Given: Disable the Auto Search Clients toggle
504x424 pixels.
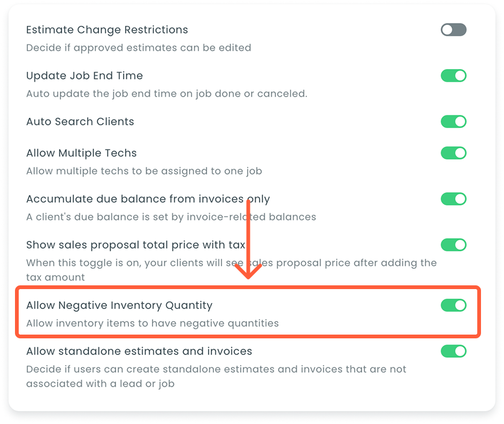Looking at the screenshot, I should [453, 122].
